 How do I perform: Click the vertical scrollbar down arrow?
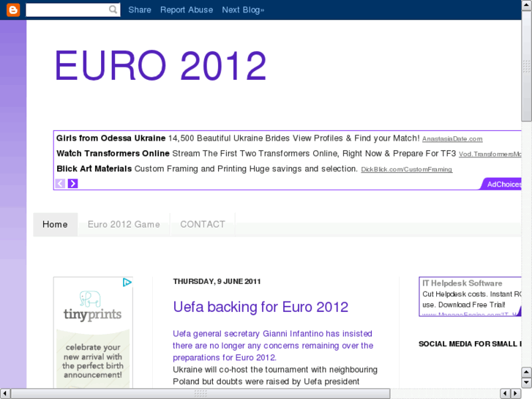click(x=527, y=382)
